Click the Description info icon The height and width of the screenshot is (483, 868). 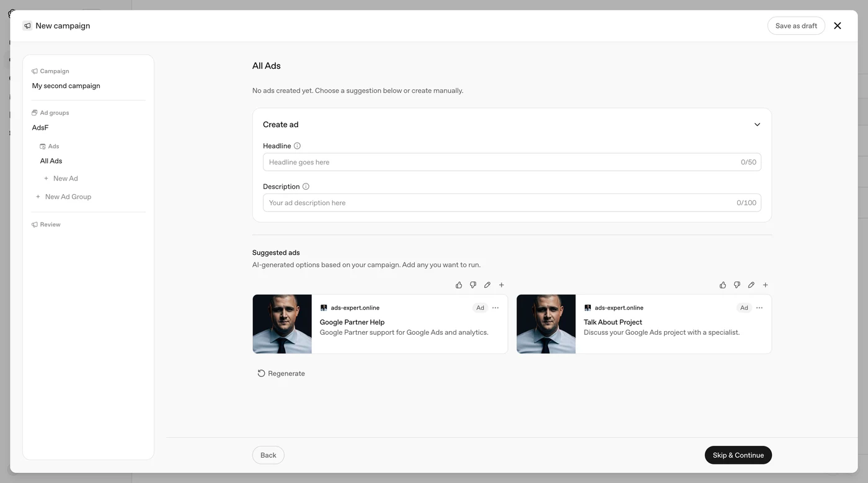coord(306,187)
